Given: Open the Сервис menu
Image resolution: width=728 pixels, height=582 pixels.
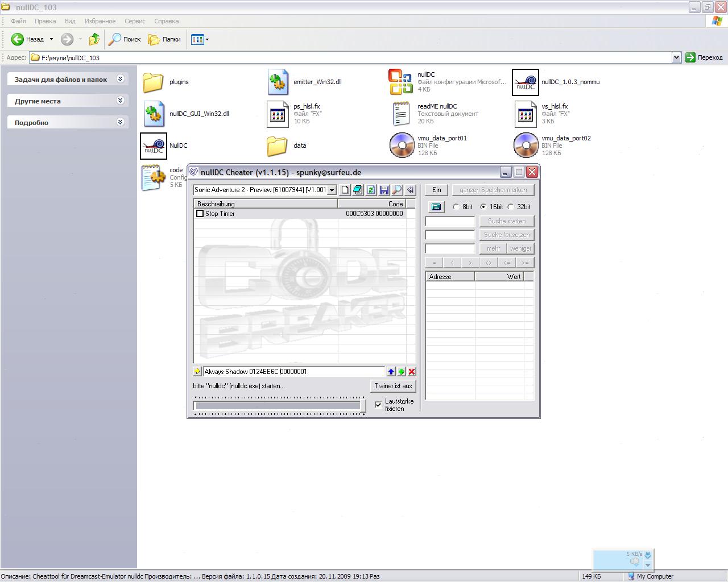Looking at the screenshot, I should click(x=135, y=21).
